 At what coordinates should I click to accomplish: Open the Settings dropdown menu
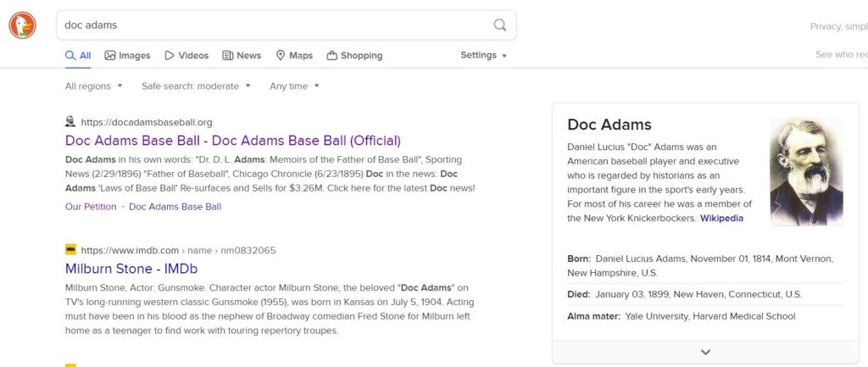[483, 55]
